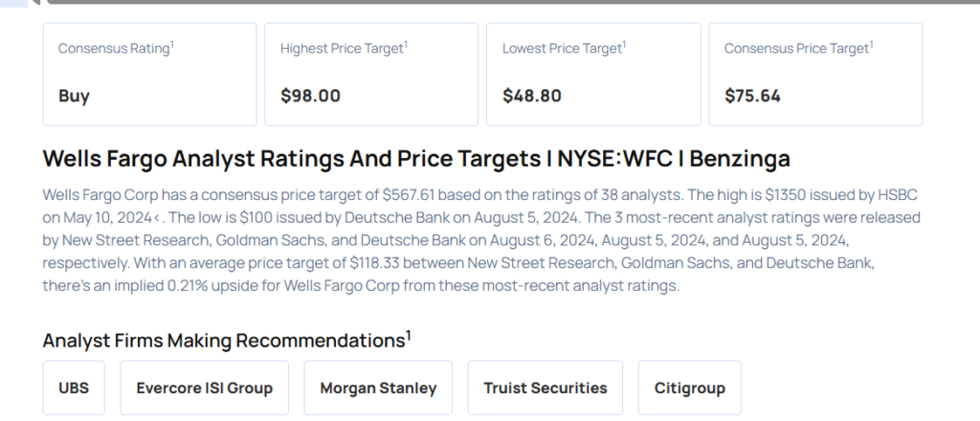Click the UBS analyst firm button
Image resolution: width=980 pixels, height=421 pixels.
point(74,388)
